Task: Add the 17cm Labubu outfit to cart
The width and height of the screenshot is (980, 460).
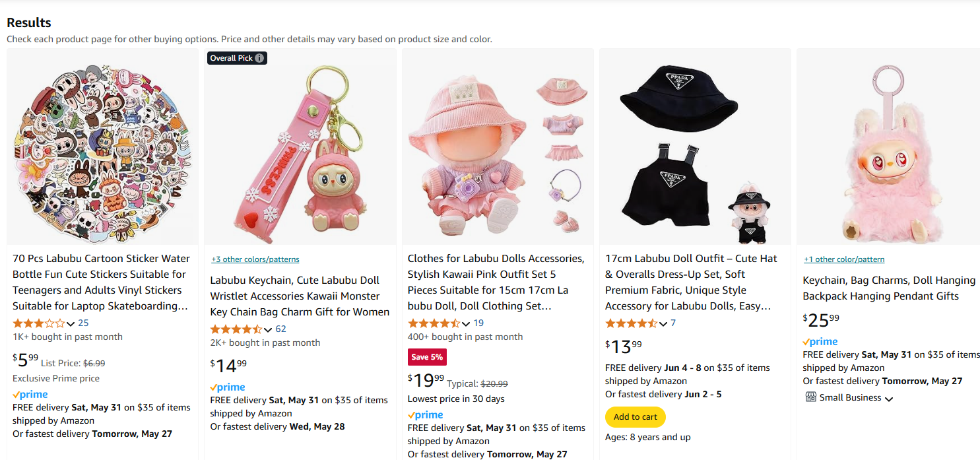Action: (636, 417)
